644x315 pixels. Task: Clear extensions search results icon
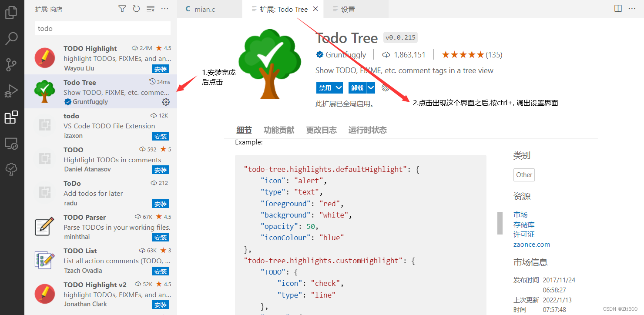[x=151, y=9]
